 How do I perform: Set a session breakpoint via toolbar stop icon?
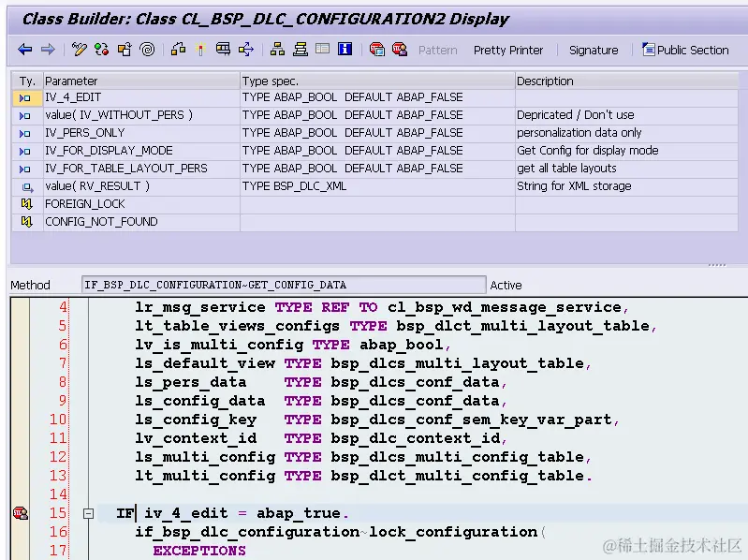click(x=377, y=49)
